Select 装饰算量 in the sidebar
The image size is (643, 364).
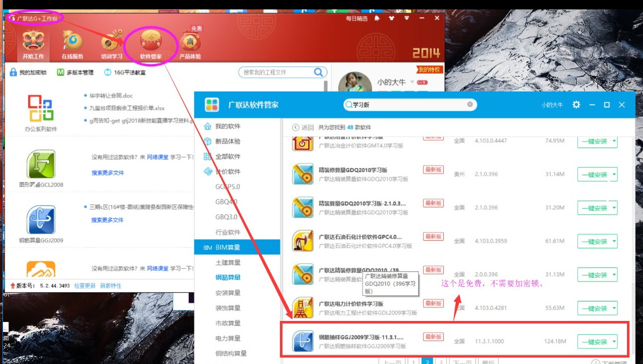228,308
